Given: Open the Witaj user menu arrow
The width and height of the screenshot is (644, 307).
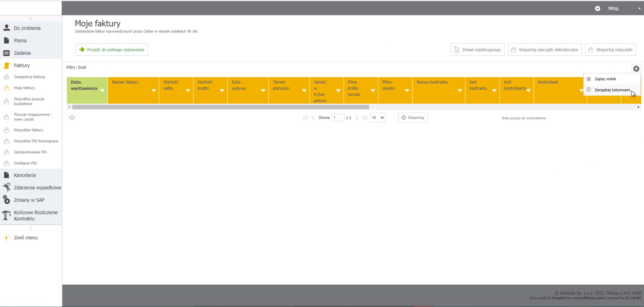Looking at the screenshot, I should pyautogui.click(x=639, y=8).
